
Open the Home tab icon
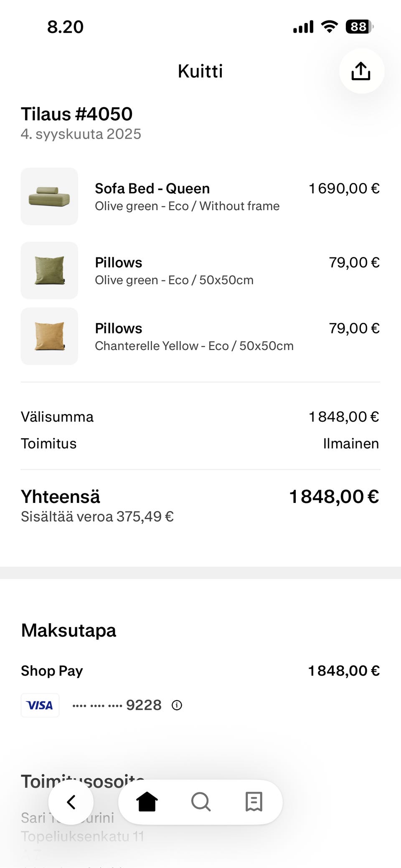click(147, 802)
